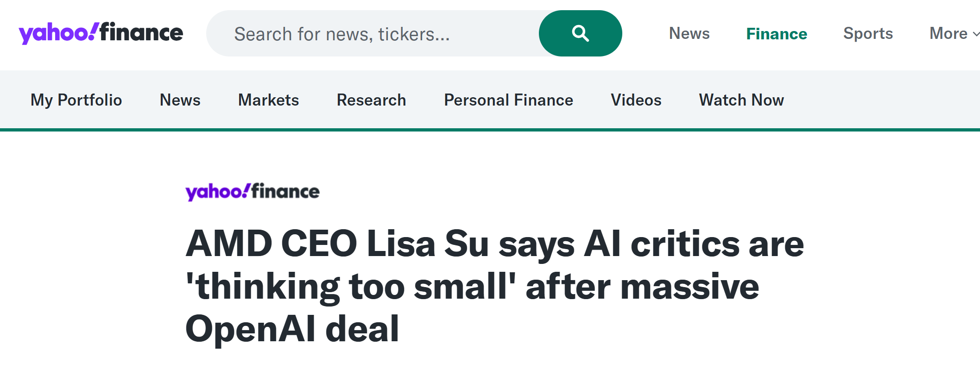Open the Markets menu
The width and height of the screenshot is (980, 382).
tap(268, 100)
